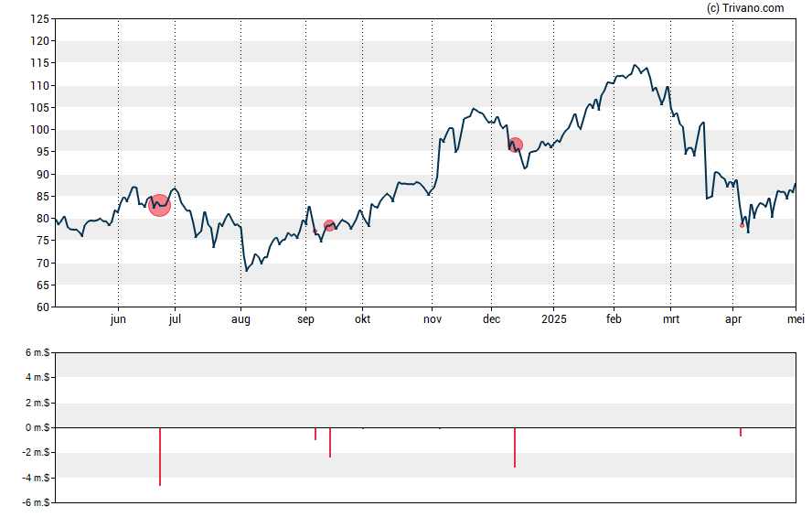
Task: Click the '-6 m.$' axis label
Action: coord(36,502)
